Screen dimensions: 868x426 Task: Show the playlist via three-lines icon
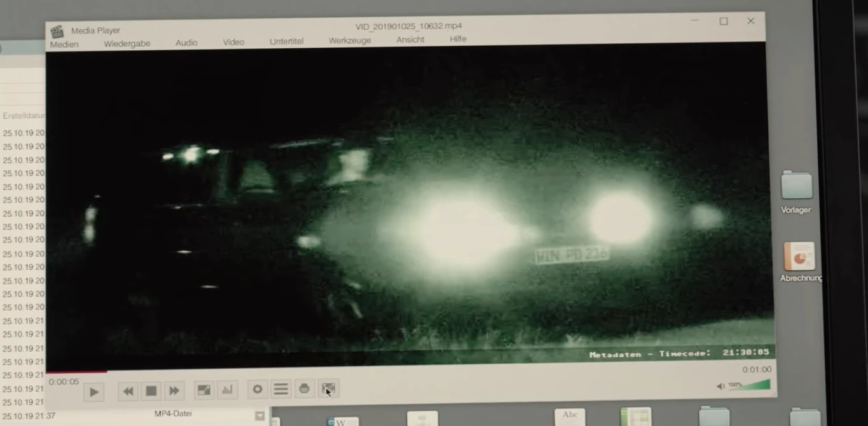pos(280,389)
